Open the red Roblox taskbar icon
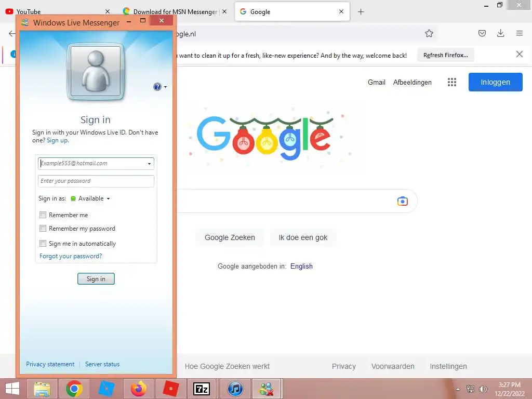This screenshot has width=532, height=399. tap(170, 389)
